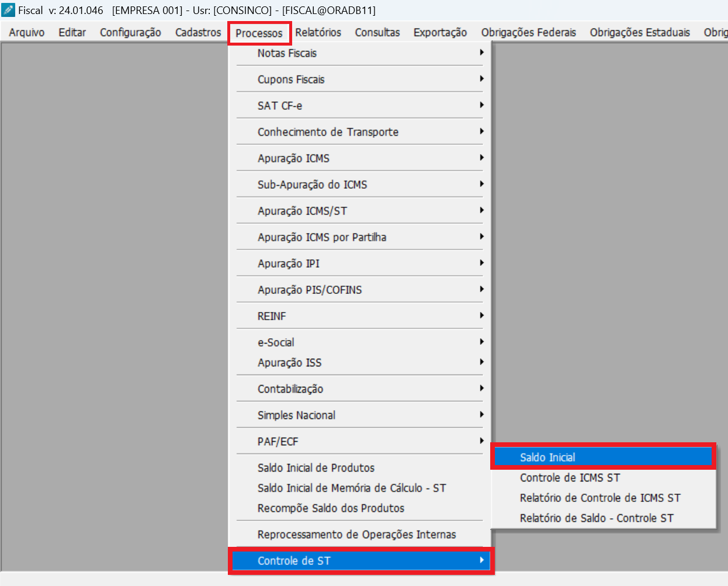Open the Configuração menu
Screen dimensions: 728x586
click(x=130, y=33)
